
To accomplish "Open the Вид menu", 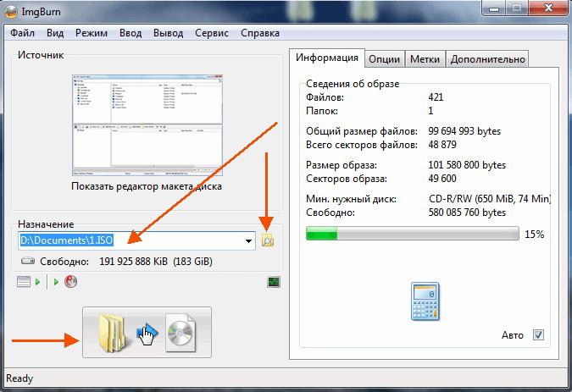I will [55, 33].
